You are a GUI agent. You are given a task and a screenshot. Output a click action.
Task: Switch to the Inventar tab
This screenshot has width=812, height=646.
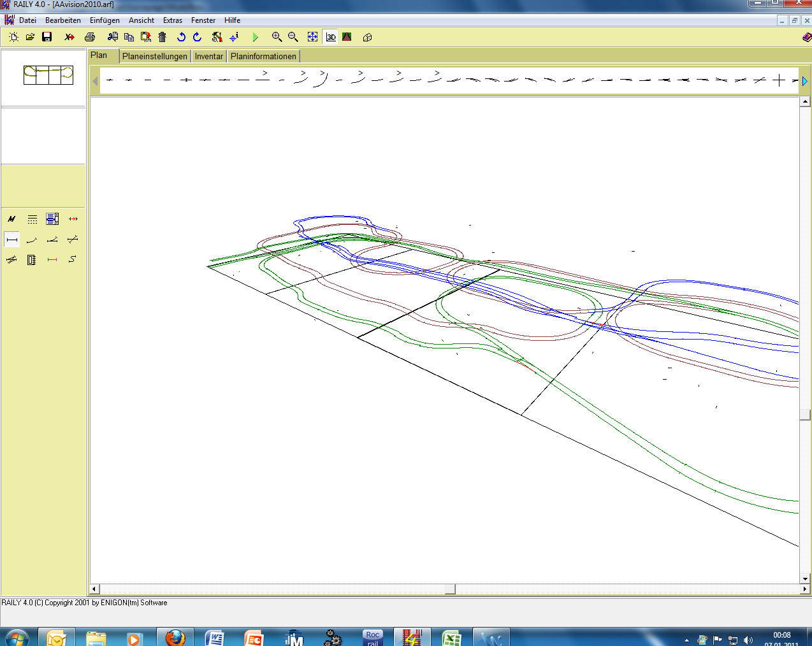tap(209, 56)
